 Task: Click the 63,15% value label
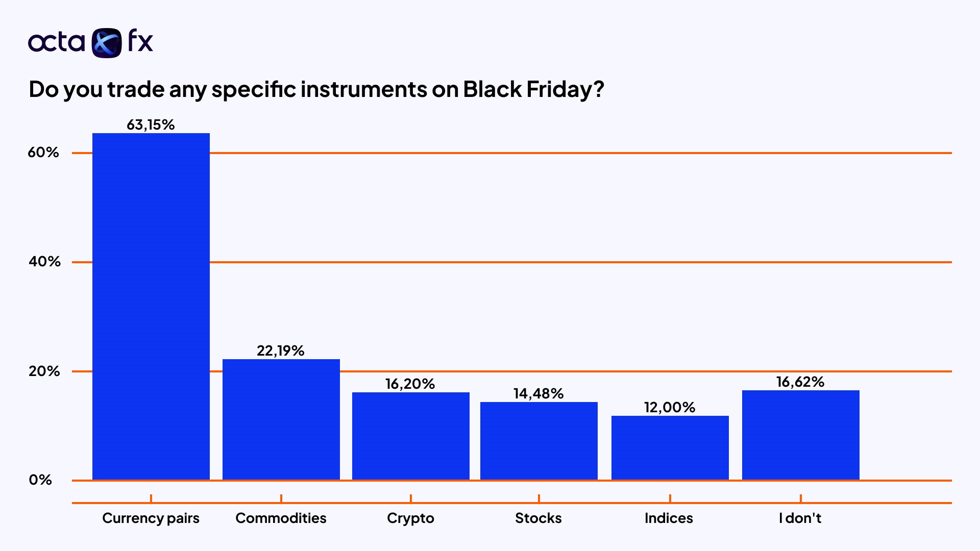[x=151, y=125]
